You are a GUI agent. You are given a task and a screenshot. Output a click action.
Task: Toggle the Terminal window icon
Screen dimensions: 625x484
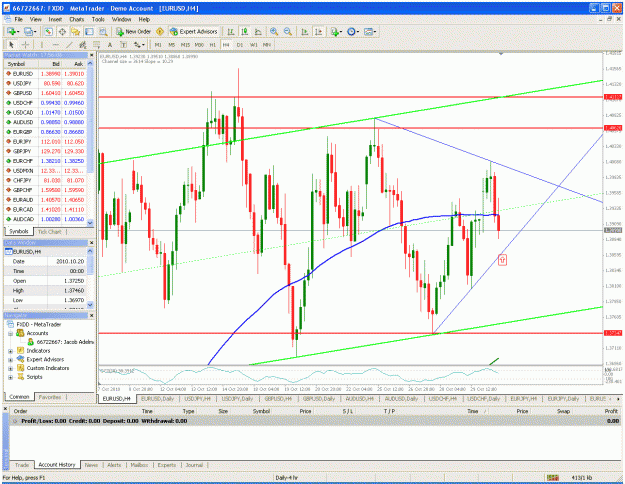coord(89,31)
